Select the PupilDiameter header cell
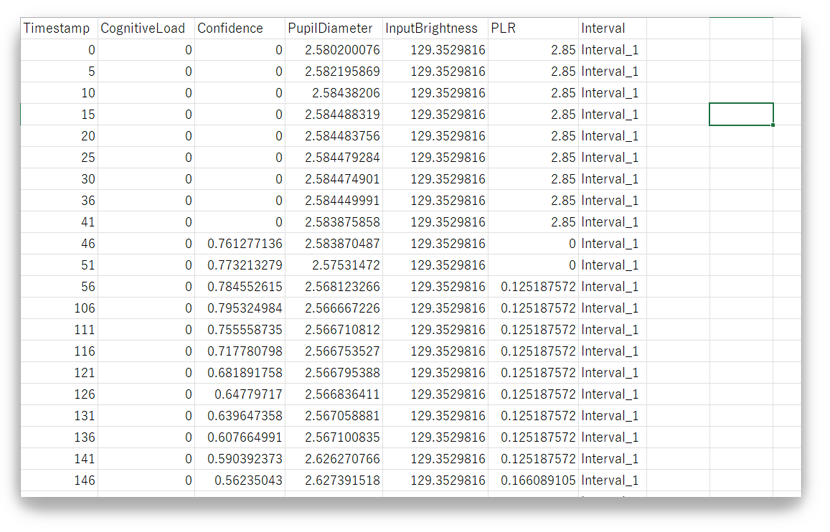830x532 pixels. click(x=333, y=28)
